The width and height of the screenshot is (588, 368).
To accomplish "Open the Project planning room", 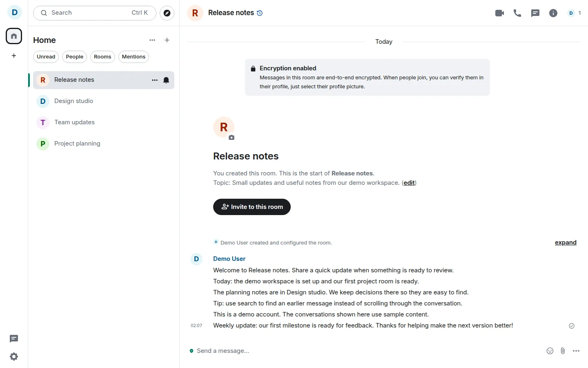I will click(104, 144).
